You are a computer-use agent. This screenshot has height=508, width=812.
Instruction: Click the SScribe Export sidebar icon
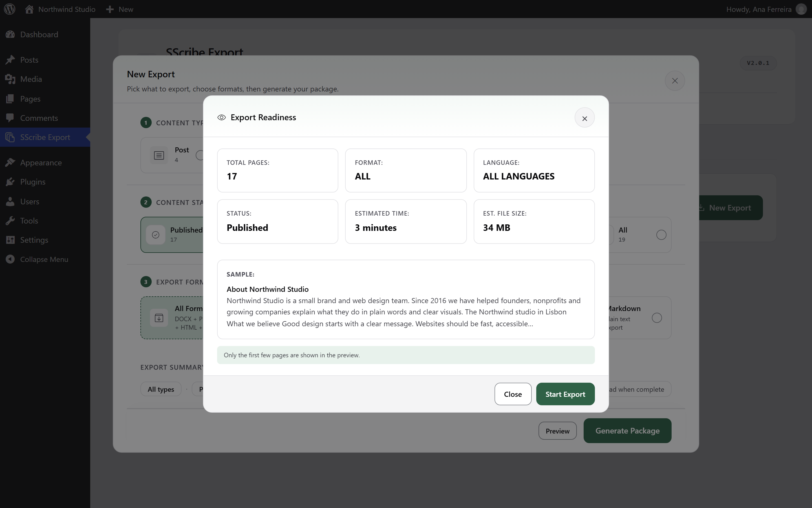click(10, 137)
